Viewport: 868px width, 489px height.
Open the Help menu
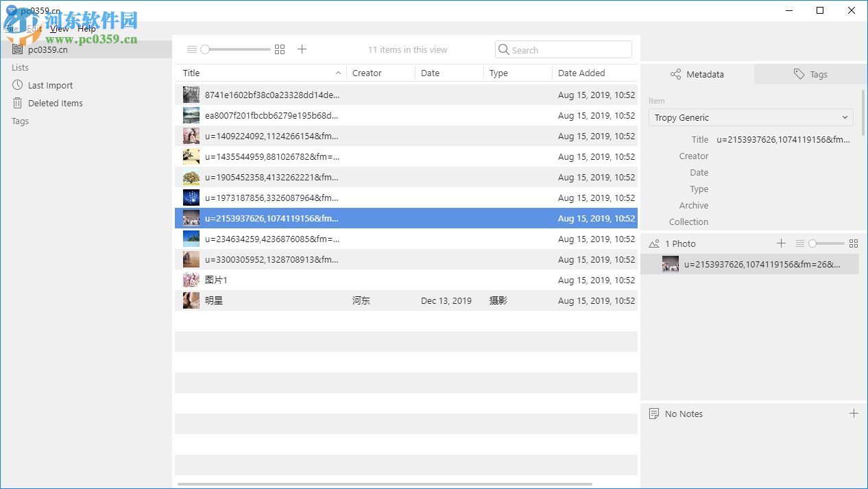86,28
